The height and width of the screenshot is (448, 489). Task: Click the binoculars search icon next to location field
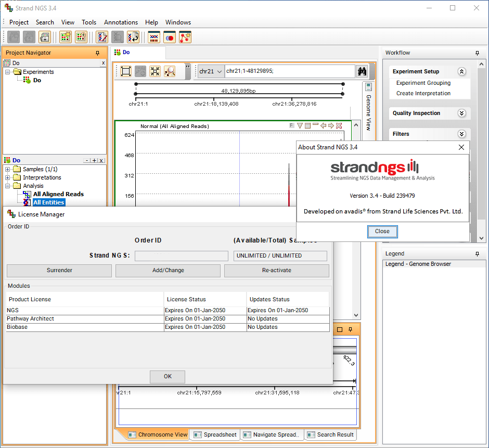(362, 71)
